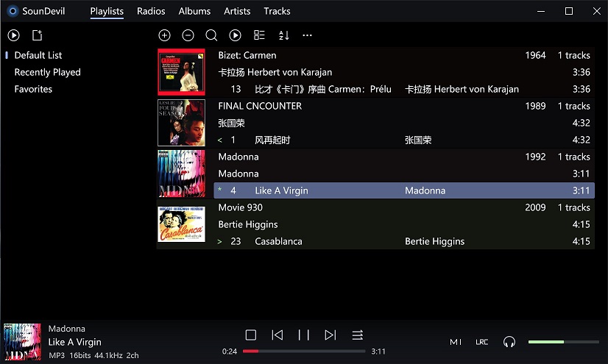Stop playback with the square button

tap(250, 335)
